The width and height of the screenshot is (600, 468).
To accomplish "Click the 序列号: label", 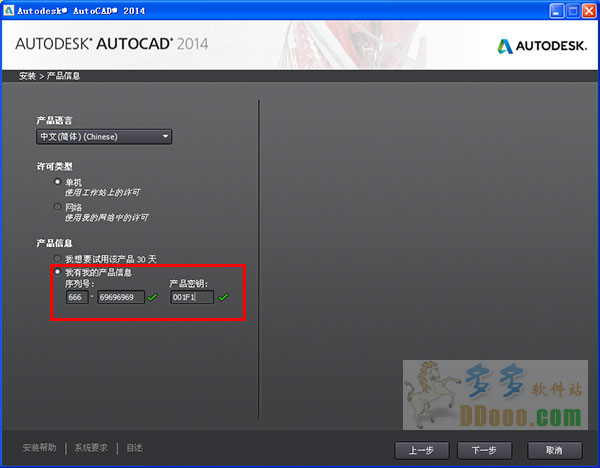I will [80, 284].
